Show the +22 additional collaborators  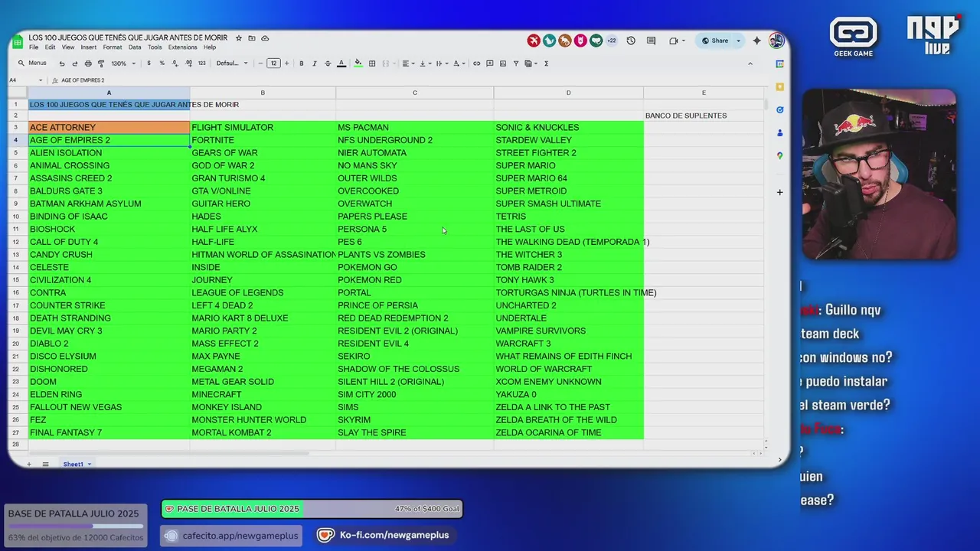pos(611,41)
